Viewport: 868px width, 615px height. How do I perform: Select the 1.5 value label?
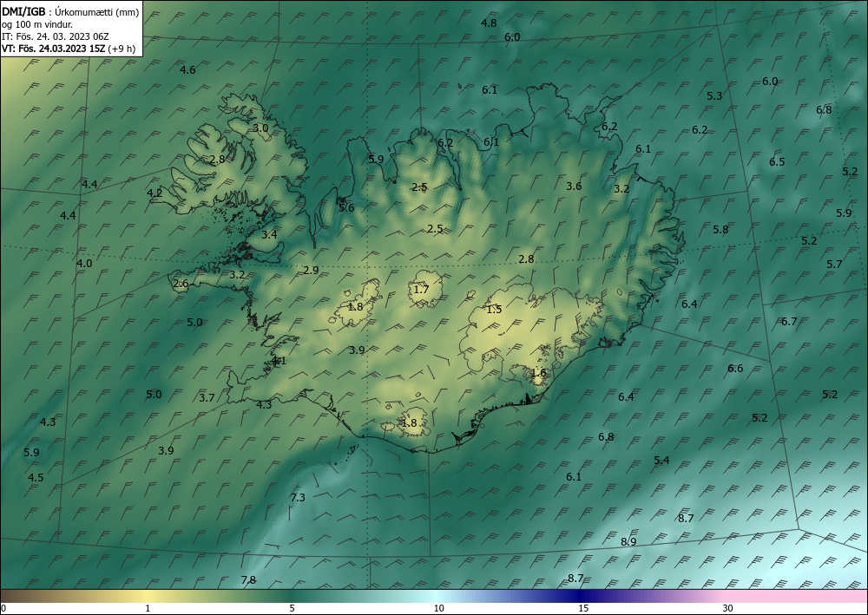coord(494,310)
